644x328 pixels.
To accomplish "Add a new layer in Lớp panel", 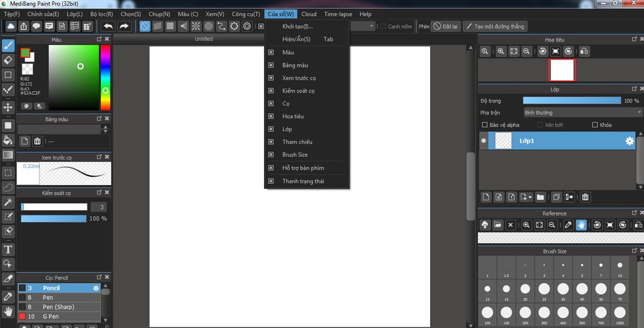I will point(486,197).
